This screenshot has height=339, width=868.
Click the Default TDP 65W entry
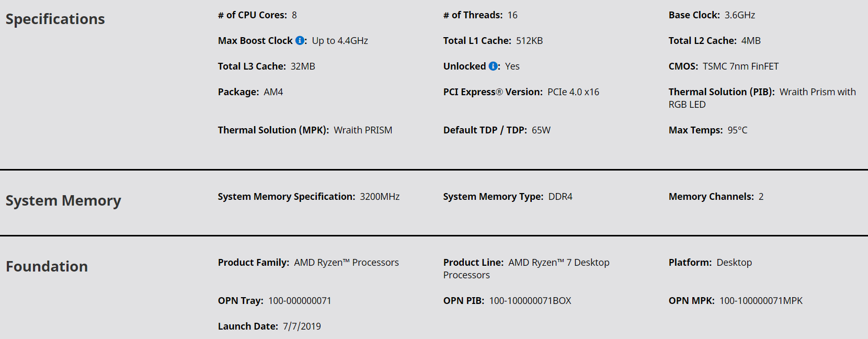click(497, 130)
